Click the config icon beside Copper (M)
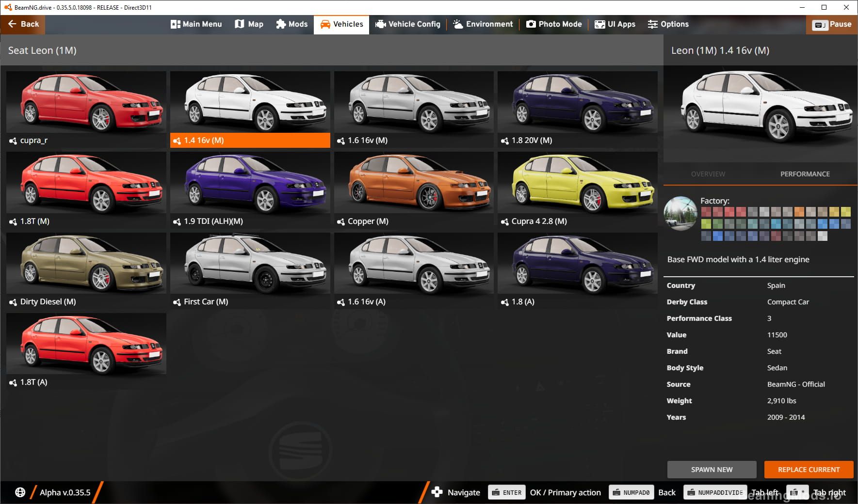Image resolution: width=858 pixels, height=504 pixels. pos(340,221)
